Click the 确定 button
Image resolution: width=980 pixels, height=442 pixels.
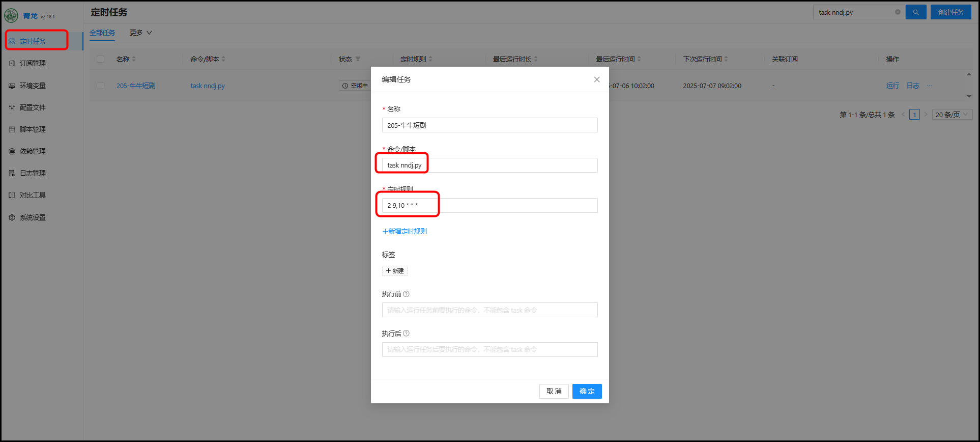[587, 391]
